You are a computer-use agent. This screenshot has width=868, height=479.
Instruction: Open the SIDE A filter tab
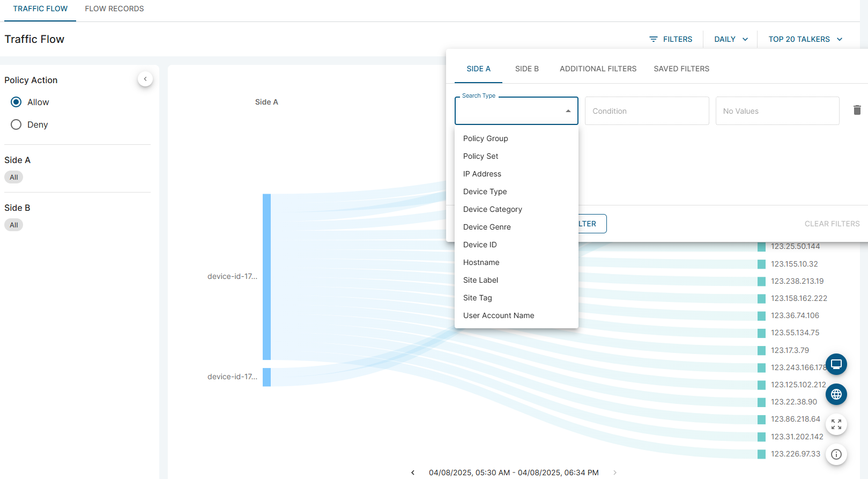[x=478, y=69]
